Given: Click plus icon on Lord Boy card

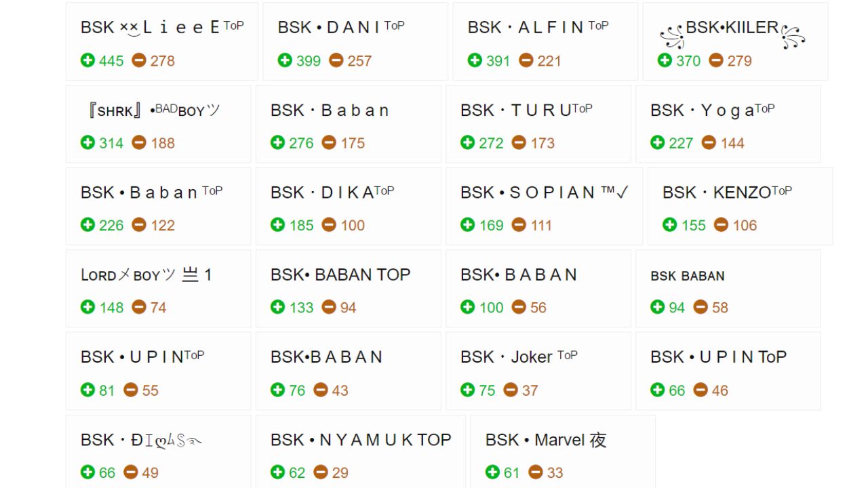Looking at the screenshot, I should coord(87,307).
